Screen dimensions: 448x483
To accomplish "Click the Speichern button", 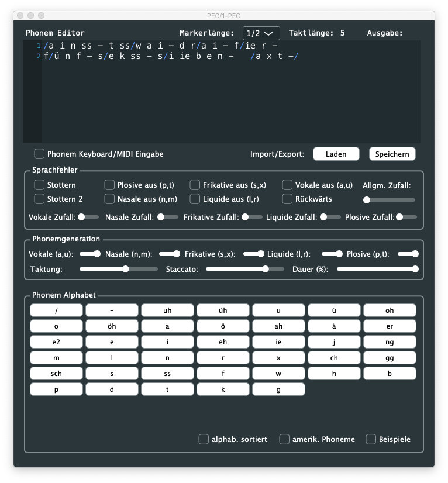I will [392, 154].
